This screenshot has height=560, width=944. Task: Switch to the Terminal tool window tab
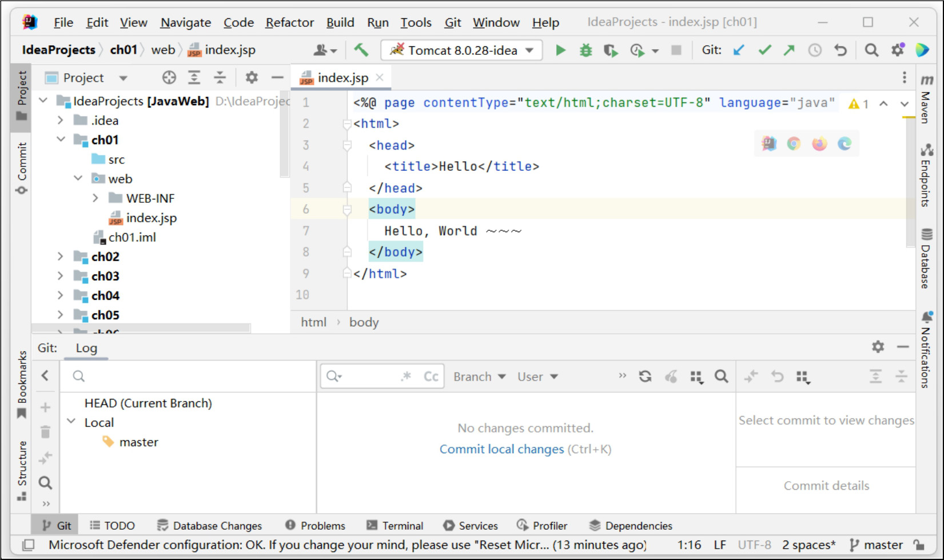(x=395, y=526)
